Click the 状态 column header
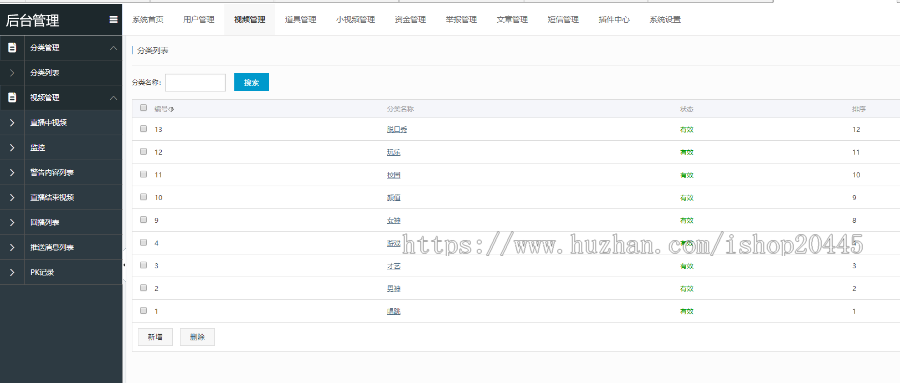 click(686, 109)
